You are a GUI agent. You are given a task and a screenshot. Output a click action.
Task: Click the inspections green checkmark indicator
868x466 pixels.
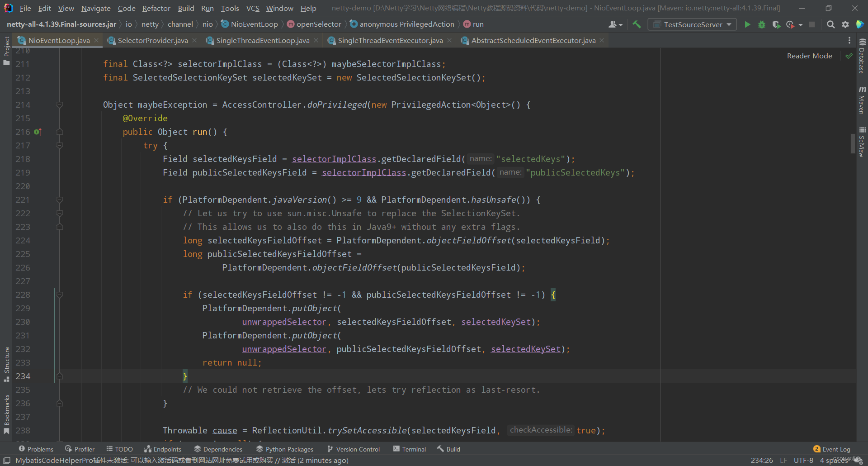pos(849,56)
